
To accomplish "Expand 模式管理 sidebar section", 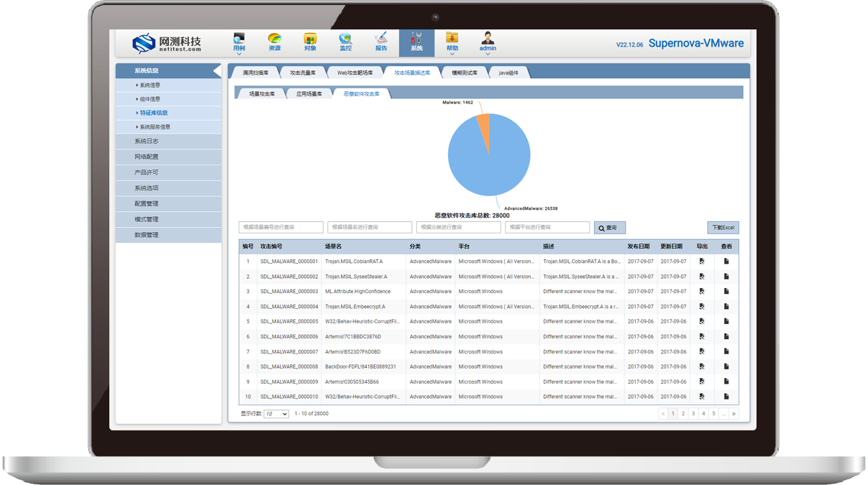I will [x=168, y=219].
